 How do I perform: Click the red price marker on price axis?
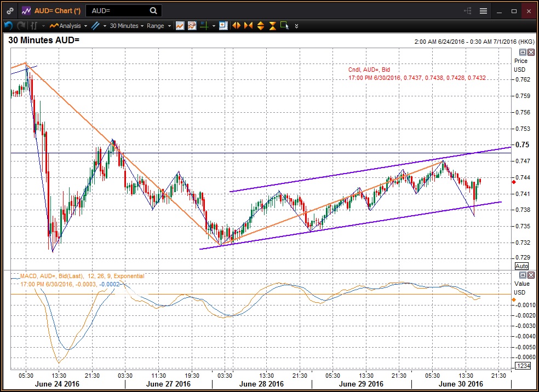[514, 182]
